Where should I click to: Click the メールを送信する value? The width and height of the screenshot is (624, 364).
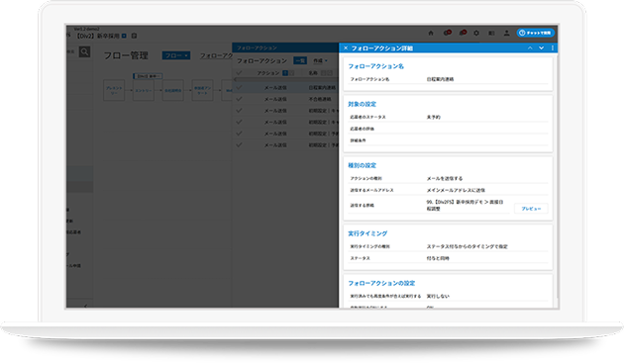445,178
